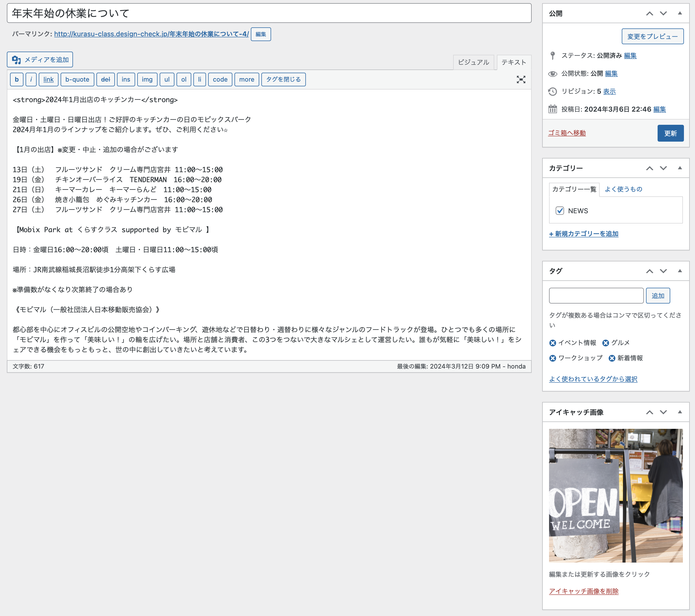The height and width of the screenshot is (616, 695).
Task: Click タグを閉じる to close open tags
Action: point(283,80)
